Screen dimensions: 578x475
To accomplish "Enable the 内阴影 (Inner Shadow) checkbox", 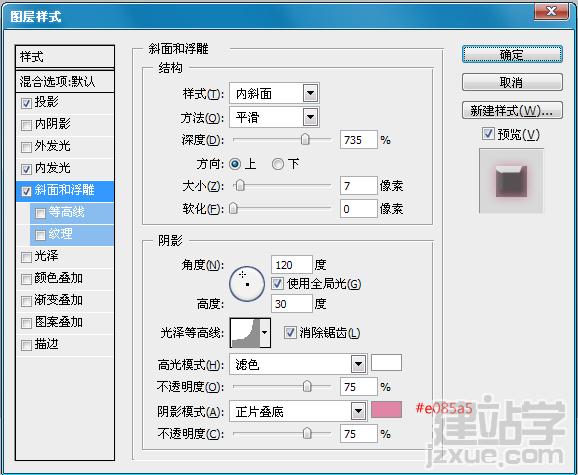I will pyautogui.click(x=26, y=125).
